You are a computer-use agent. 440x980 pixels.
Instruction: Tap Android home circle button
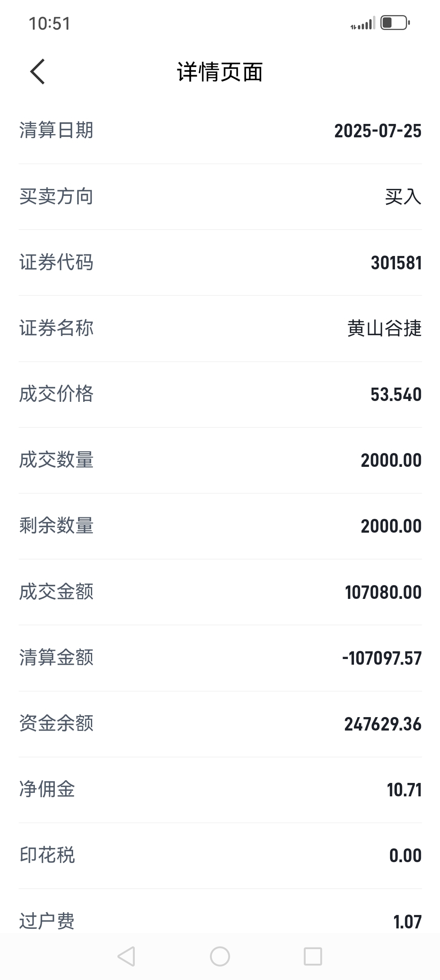point(220,956)
